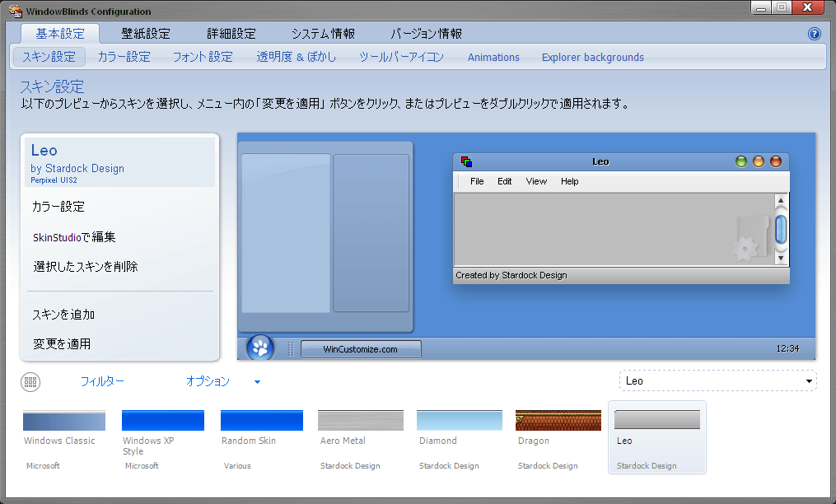Select the カラー設定 sub-tab
836x504 pixels.
pos(124,57)
